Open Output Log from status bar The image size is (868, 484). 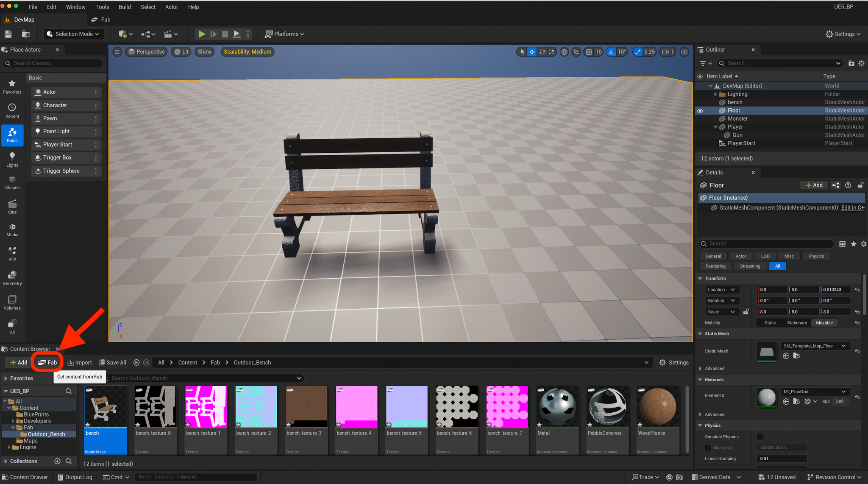[75, 477]
